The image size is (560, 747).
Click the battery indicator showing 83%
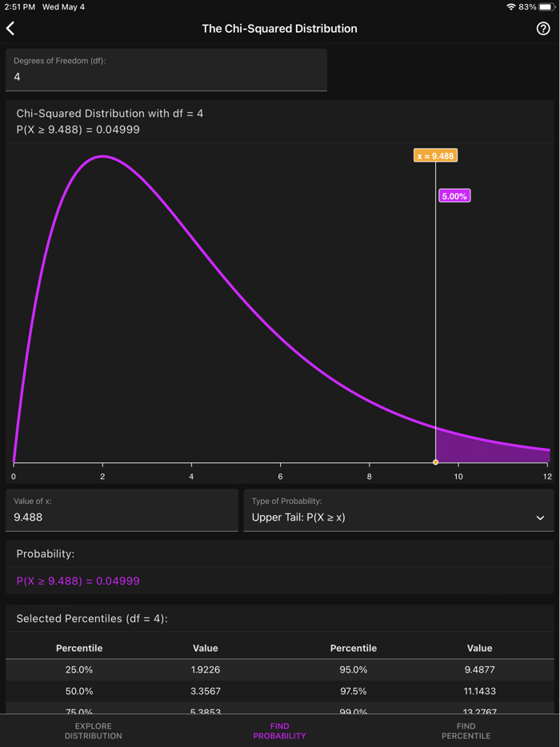(x=541, y=6)
